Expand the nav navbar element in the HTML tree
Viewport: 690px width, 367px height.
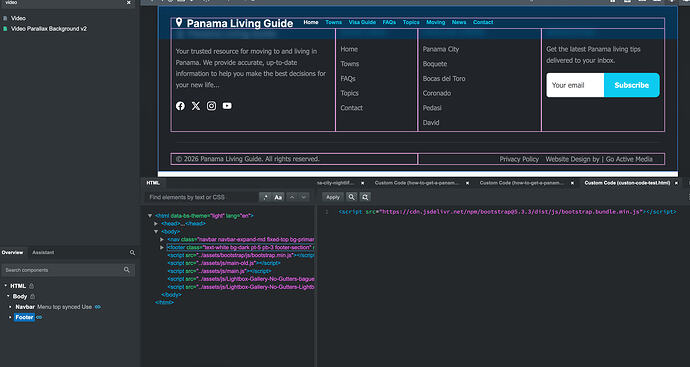[x=162, y=240]
